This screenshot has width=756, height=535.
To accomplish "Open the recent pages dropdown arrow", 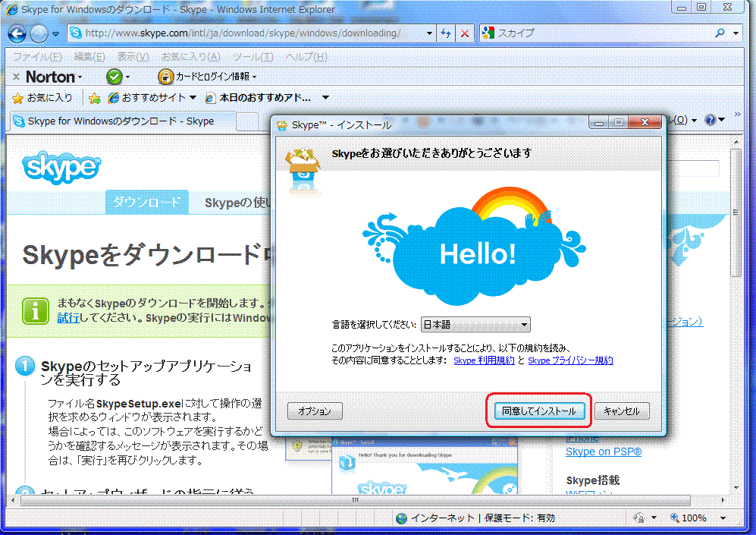I will 55,33.
